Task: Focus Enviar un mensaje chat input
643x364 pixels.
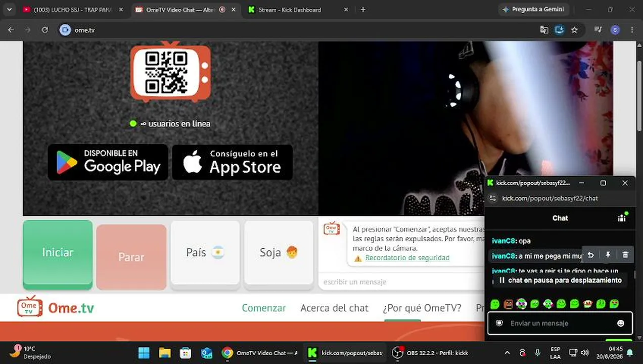Action: click(560, 323)
